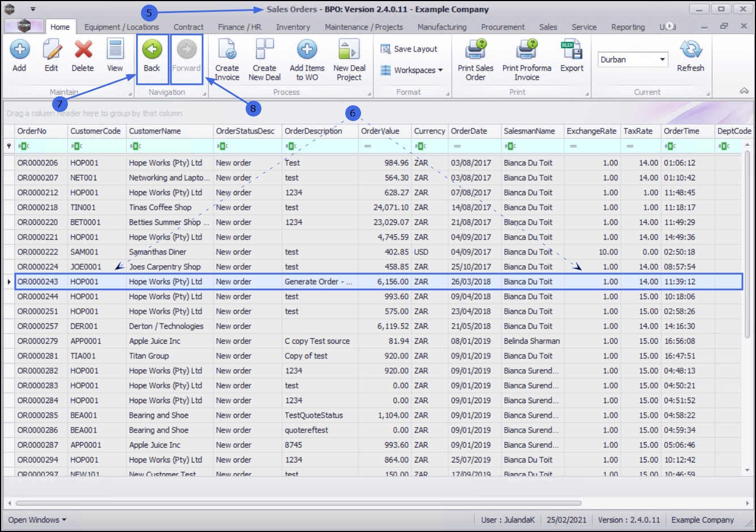Open the Reporting tab
The image size is (756, 532).
[628, 27]
